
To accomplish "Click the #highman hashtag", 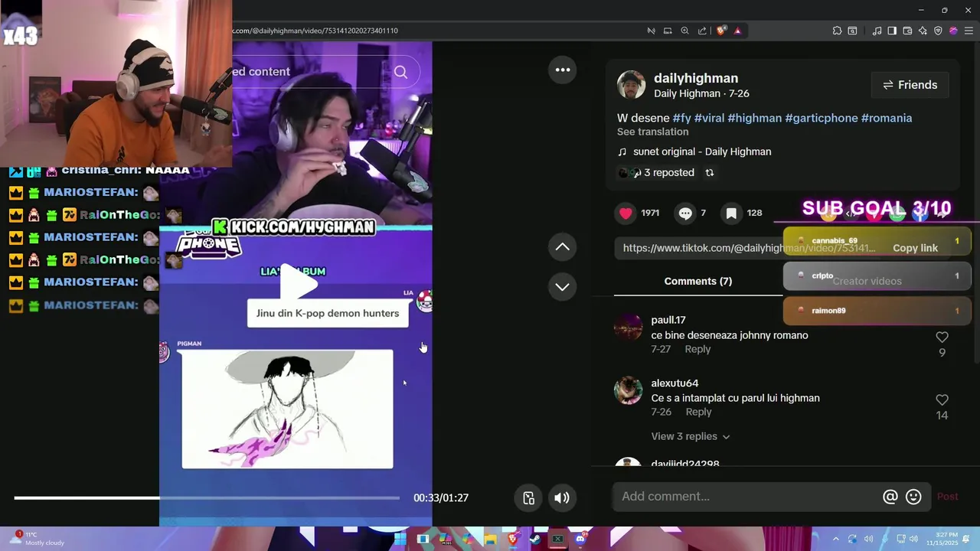I will (x=754, y=118).
